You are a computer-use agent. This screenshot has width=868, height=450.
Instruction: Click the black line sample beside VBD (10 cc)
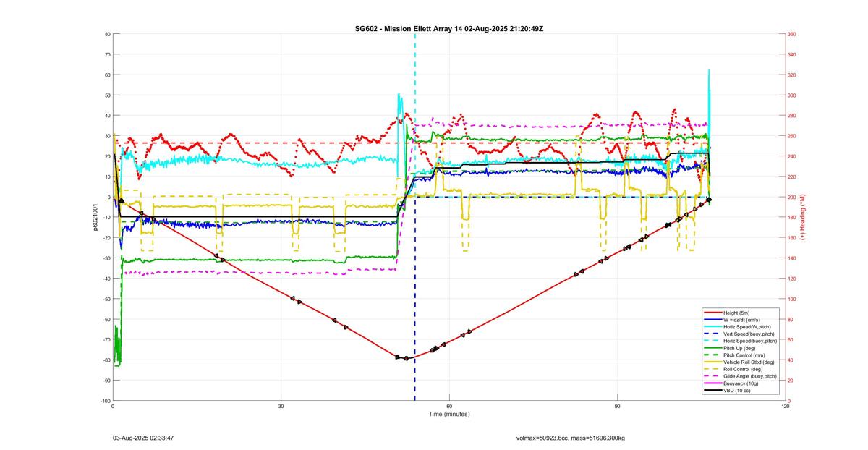pyautogui.click(x=712, y=391)
